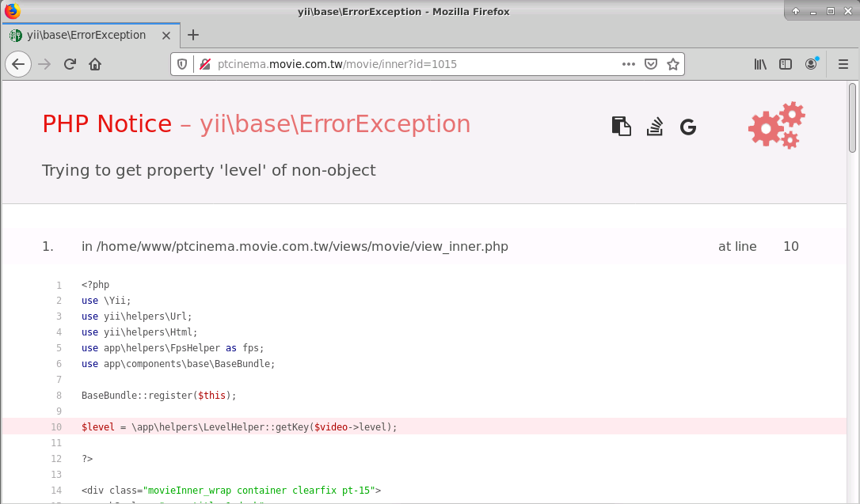
Task: Reload the current page
Action: pos(70,64)
